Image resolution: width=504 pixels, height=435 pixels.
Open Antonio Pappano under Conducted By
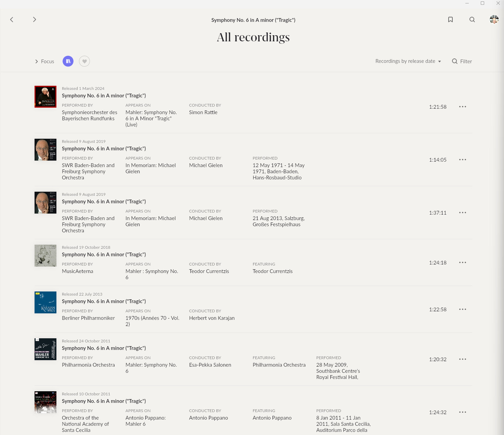208,418
